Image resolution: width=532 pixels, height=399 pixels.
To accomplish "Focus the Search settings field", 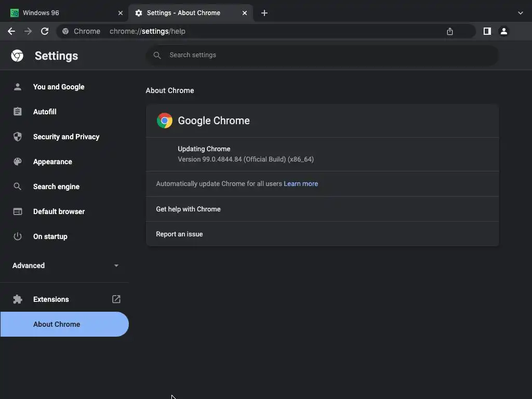I will (322, 55).
